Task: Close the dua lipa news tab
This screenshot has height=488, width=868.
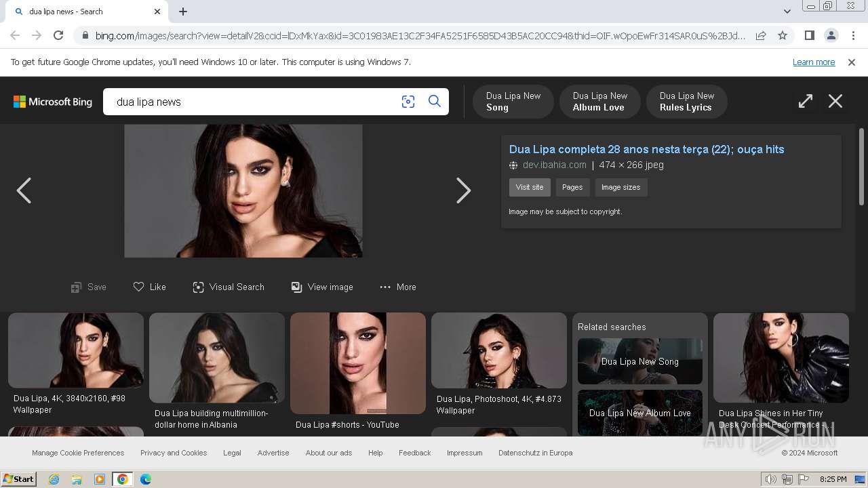Action: tap(157, 12)
